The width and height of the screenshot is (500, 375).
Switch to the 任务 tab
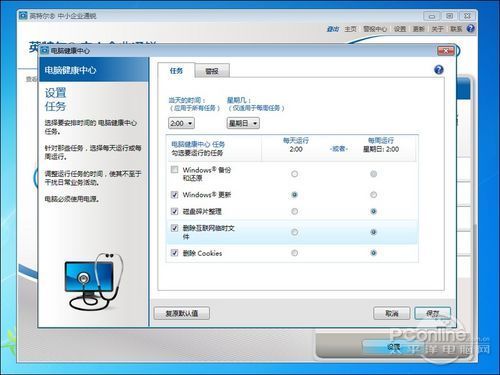pos(176,71)
